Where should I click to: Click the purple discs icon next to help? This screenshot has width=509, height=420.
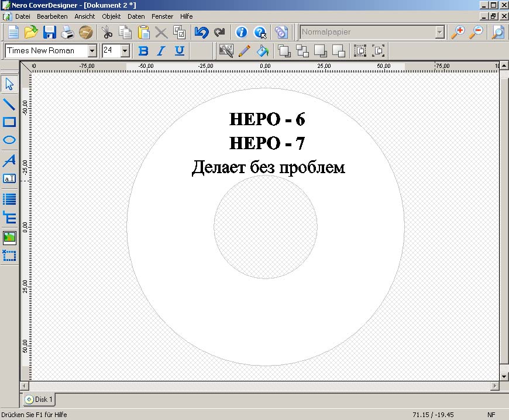281,32
